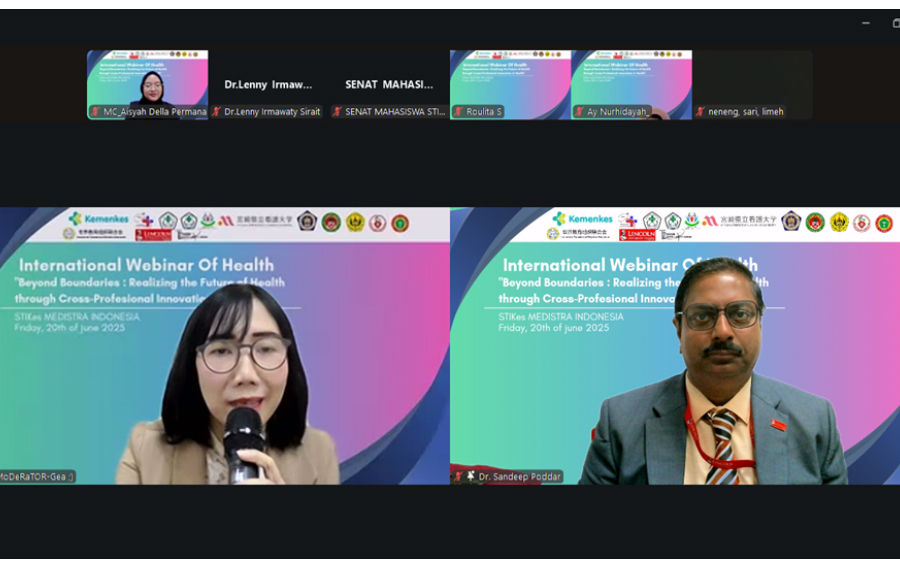Click "Friday, 20th of june 2025" in the moderator's video

[x=69, y=328]
